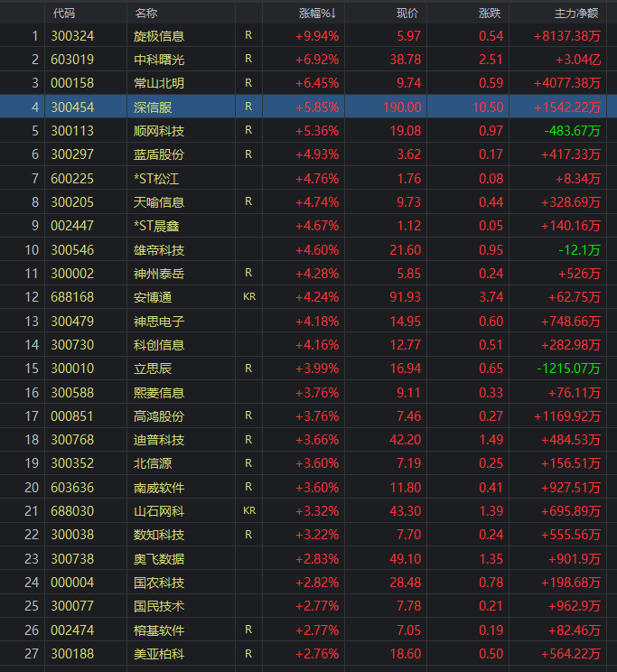Select stock code 603019
Screen dimensions: 617x672
(72, 60)
